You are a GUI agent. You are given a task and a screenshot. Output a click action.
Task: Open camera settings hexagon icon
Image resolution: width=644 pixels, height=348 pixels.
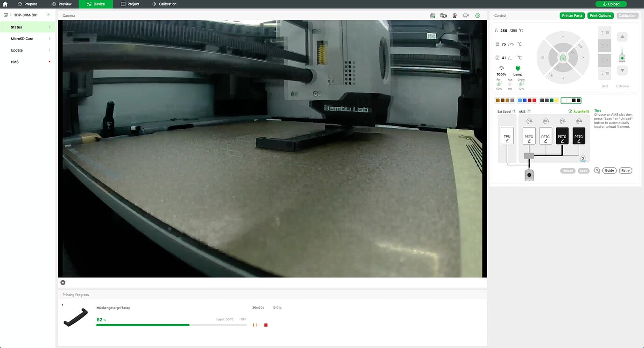tap(477, 15)
